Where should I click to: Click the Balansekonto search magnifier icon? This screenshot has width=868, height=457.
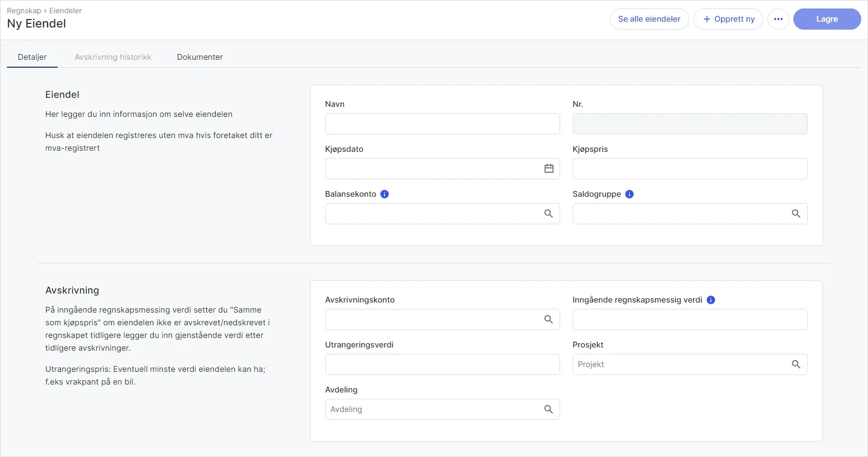[x=549, y=214]
